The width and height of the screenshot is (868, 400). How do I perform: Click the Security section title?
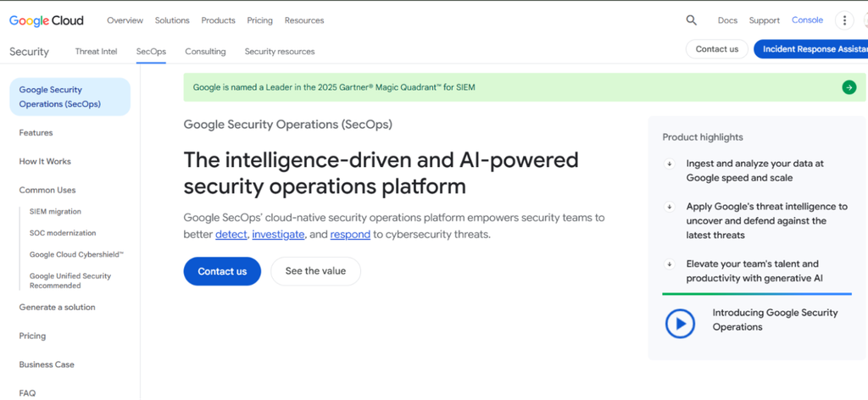click(30, 52)
